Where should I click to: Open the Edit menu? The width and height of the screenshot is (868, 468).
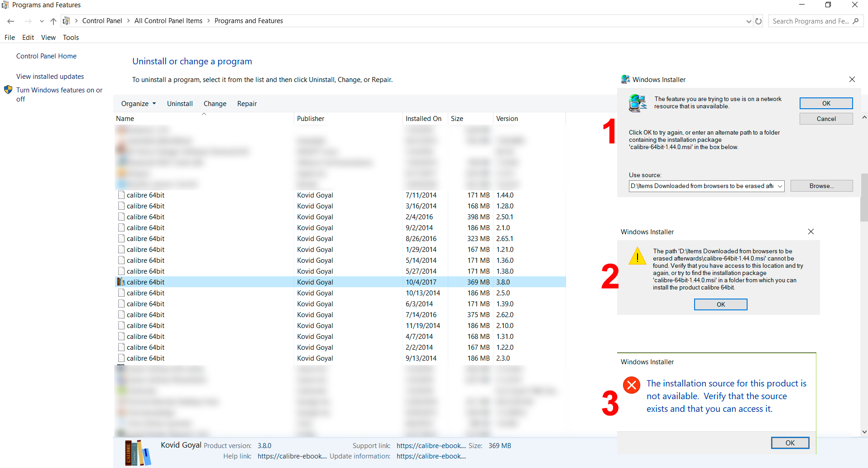pos(28,38)
